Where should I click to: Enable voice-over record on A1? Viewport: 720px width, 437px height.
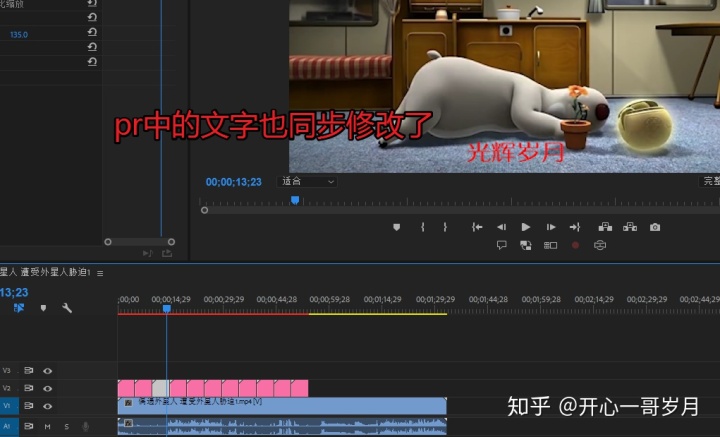(x=85, y=426)
